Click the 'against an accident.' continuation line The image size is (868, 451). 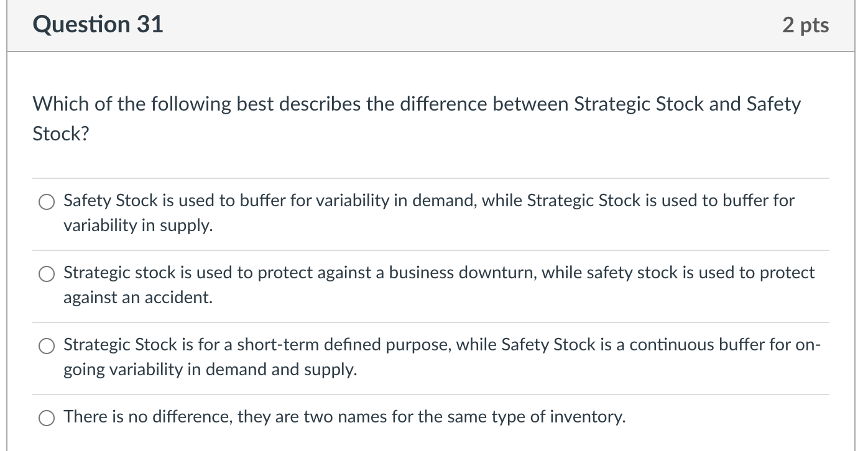[x=138, y=298]
